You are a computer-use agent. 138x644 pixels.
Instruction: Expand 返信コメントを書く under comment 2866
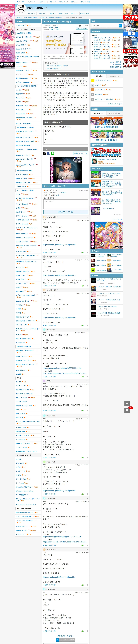(50, 252)
